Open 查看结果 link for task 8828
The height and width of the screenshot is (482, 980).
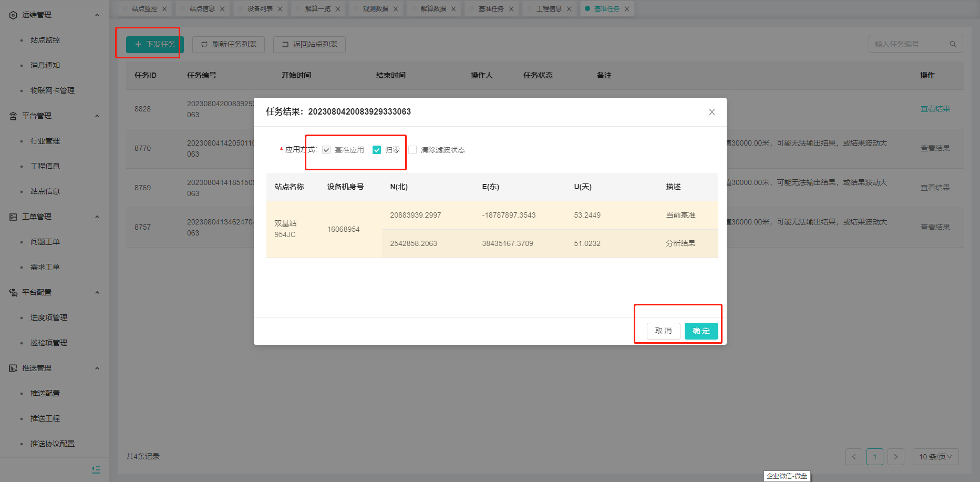point(935,109)
